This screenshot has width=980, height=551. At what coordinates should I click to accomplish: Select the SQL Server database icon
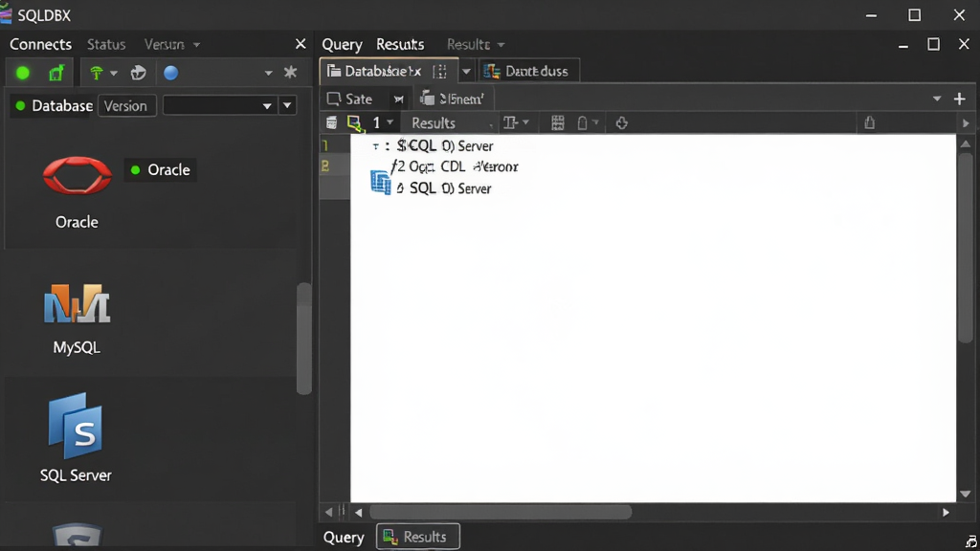click(x=76, y=426)
